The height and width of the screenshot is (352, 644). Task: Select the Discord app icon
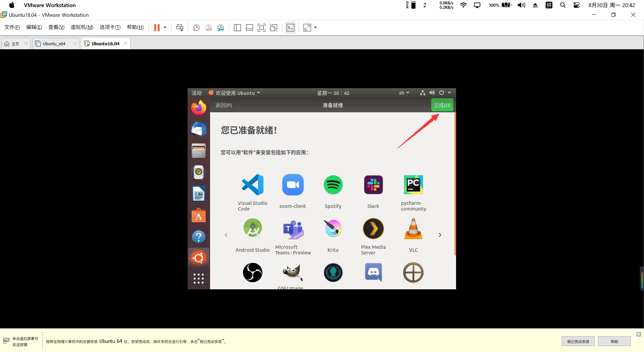(373, 272)
